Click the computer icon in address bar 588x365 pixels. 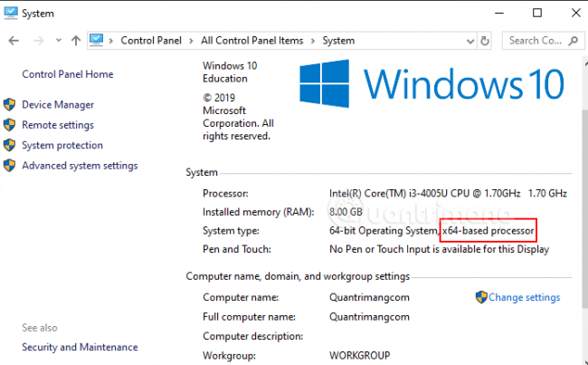pos(99,41)
